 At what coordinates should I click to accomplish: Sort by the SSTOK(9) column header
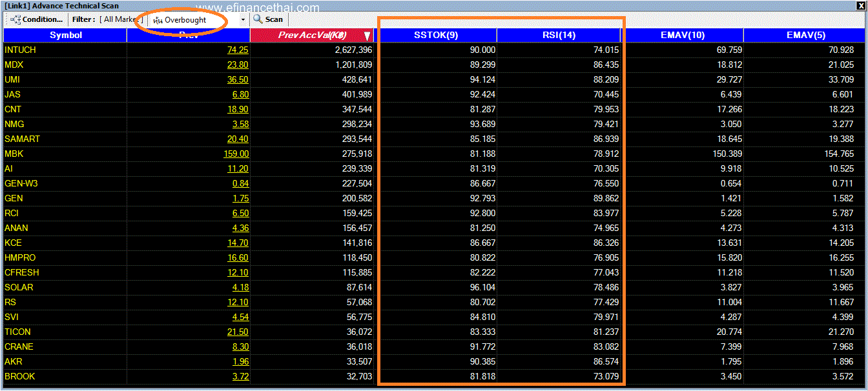[436, 35]
